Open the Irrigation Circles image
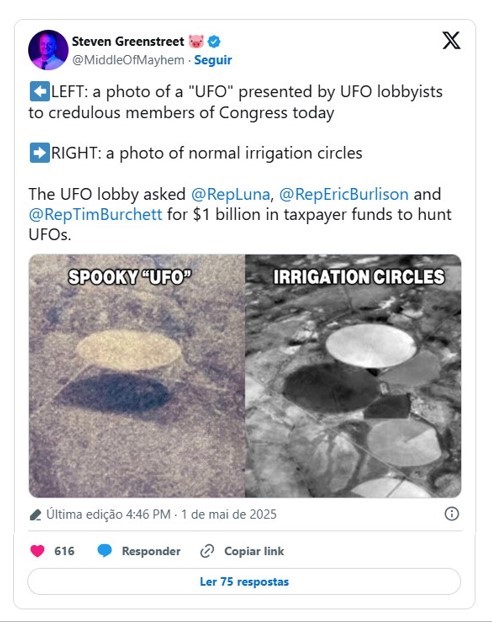 point(353,376)
